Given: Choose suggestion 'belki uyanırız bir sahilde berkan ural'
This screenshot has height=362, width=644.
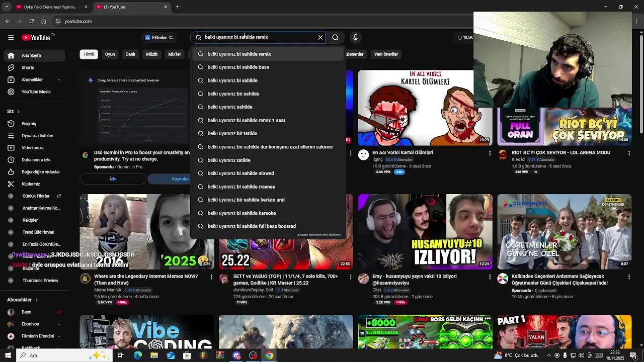Looking at the screenshot, I should 268,200.
